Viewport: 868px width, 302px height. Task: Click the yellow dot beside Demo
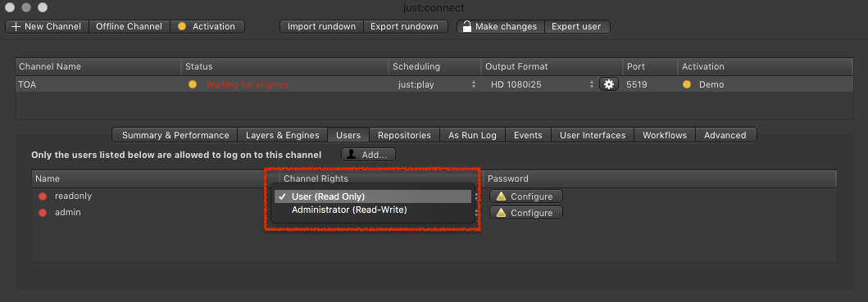687,84
